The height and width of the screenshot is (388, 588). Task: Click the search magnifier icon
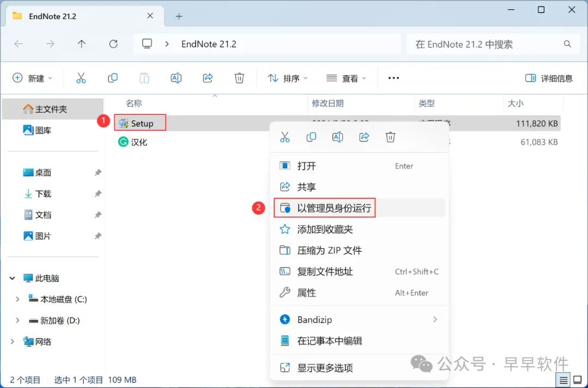567,44
